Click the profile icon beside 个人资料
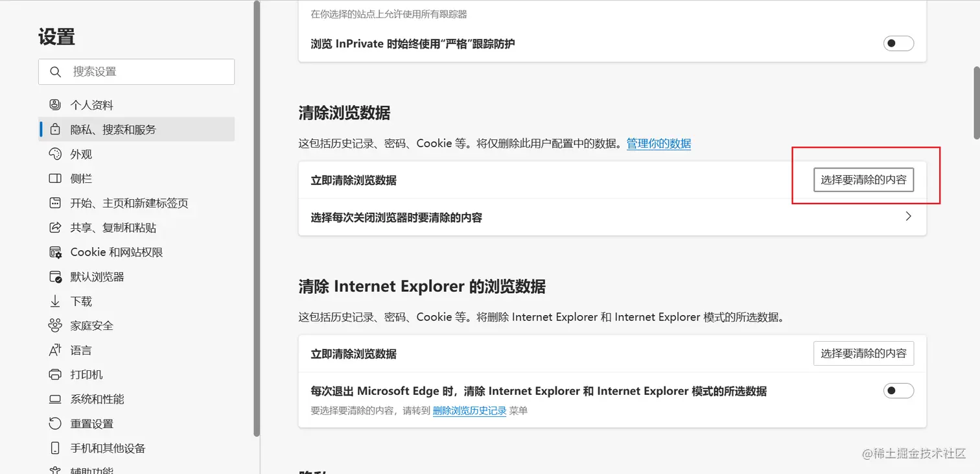Viewport: 980px width, 474px height. 55,105
